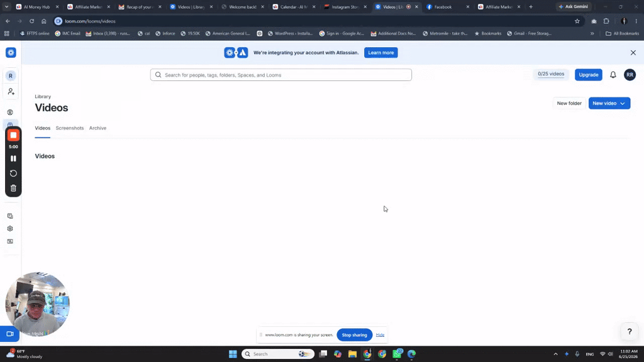Toggle the camera button at the bottom left
Viewport: 644px width, 362px height.
[10, 334]
